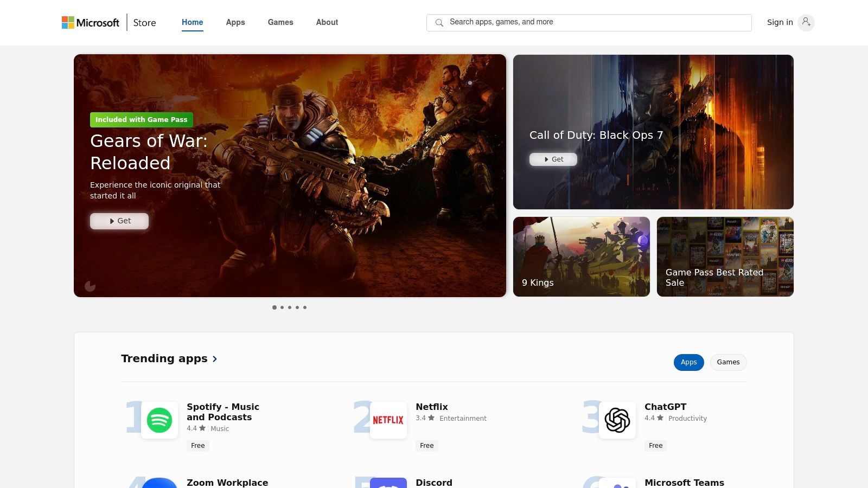The image size is (868, 488).
Task: Select the first carousel dot
Action: click(x=275, y=307)
